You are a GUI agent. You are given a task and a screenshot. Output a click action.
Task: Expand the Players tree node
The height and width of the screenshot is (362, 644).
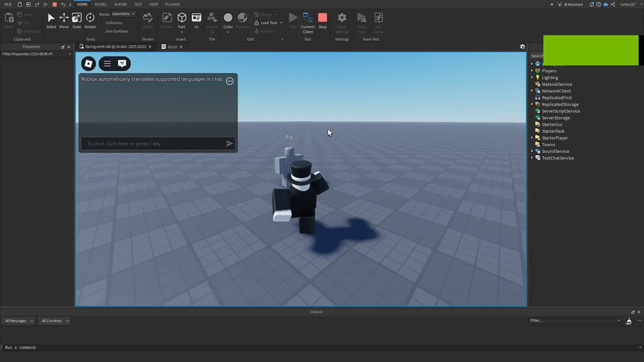pos(532,70)
